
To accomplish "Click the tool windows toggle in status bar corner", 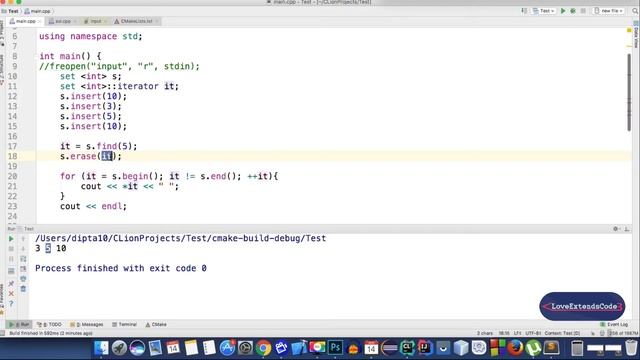I will [3, 333].
